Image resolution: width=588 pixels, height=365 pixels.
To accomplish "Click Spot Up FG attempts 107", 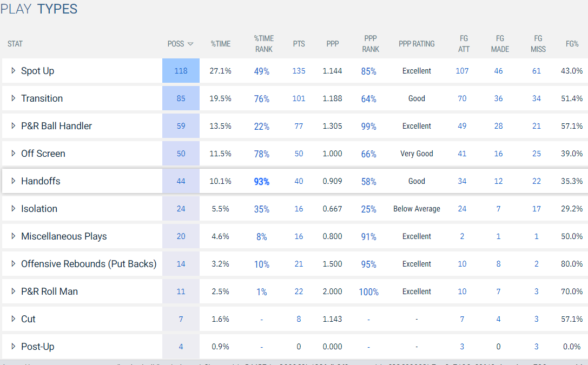I will point(462,71).
